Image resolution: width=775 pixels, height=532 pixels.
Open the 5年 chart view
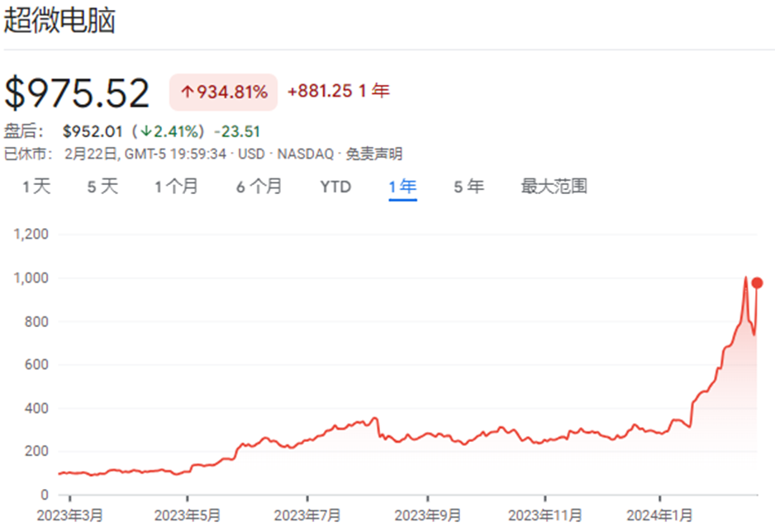click(x=468, y=187)
